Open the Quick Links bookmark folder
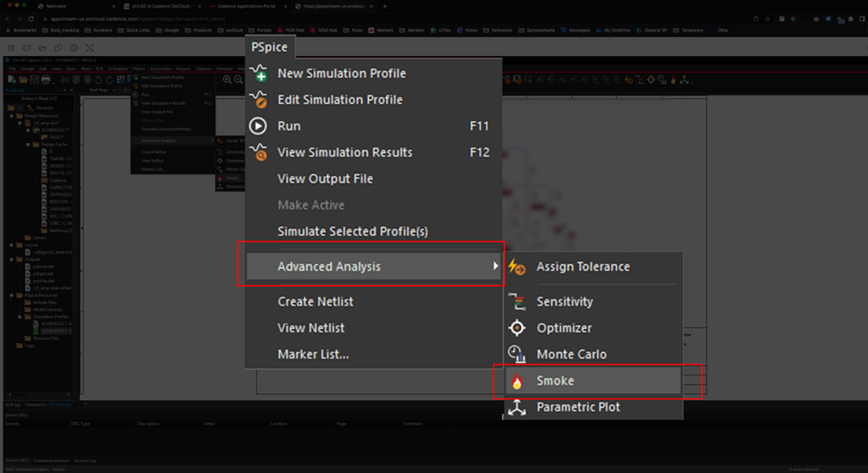The height and width of the screenshot is (473, 868). click(x=134, y=30)
